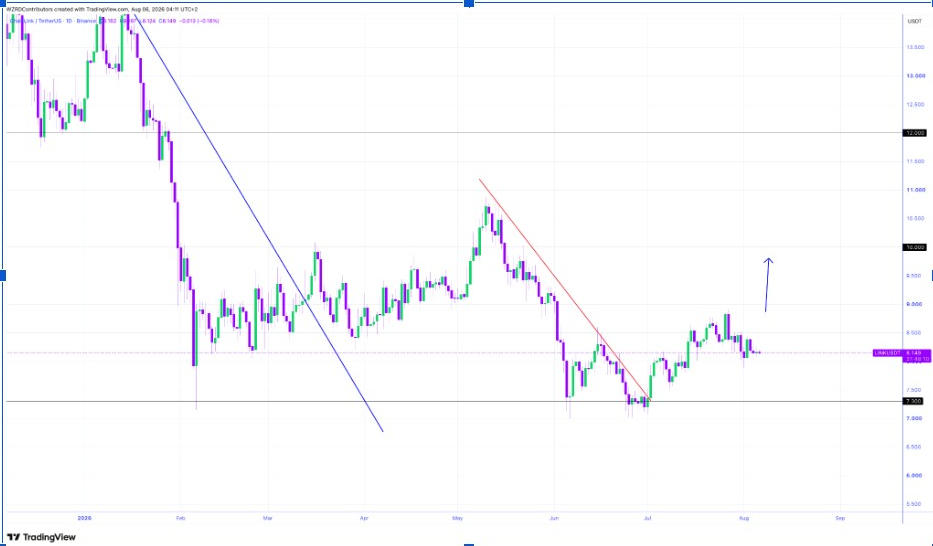Select the red descending trendline

click(x=564, y=288)
